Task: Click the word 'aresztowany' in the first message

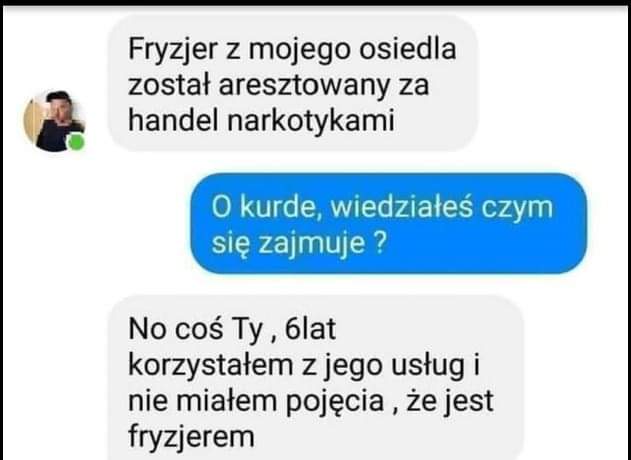Action: point(304,87)
